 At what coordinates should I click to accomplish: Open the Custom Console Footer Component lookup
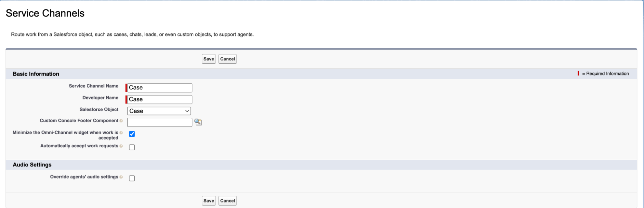click(x=198, y=122)
